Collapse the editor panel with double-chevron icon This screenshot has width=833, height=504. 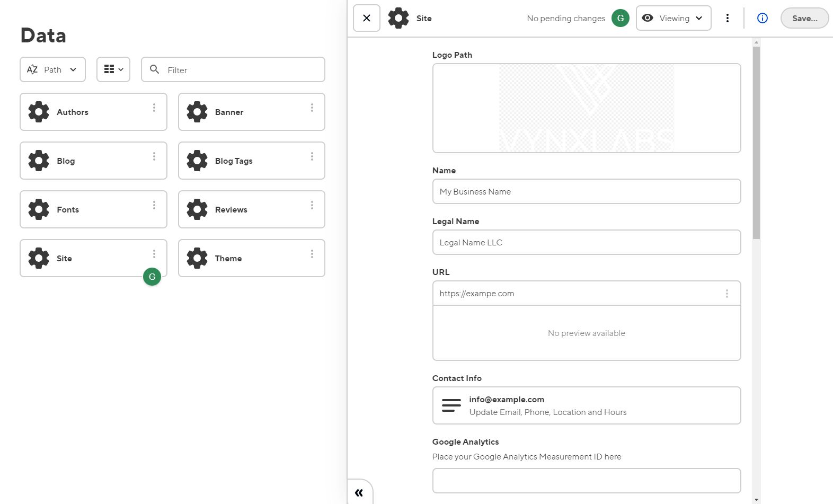359,492
